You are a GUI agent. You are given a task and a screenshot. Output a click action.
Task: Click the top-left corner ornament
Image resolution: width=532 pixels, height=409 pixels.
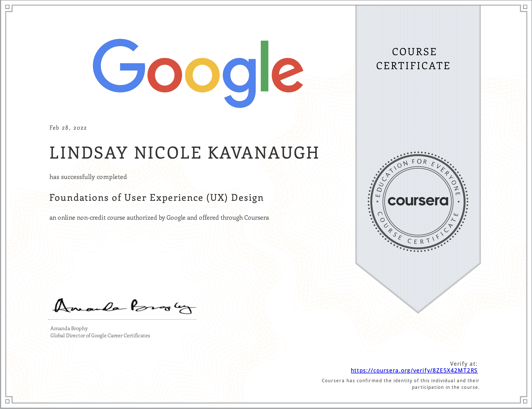[x=8, y=7]
